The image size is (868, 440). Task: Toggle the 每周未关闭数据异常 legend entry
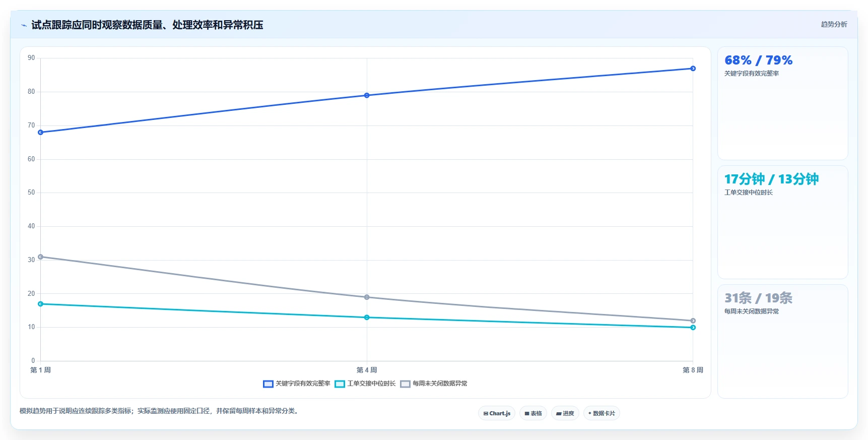[434, 384]
